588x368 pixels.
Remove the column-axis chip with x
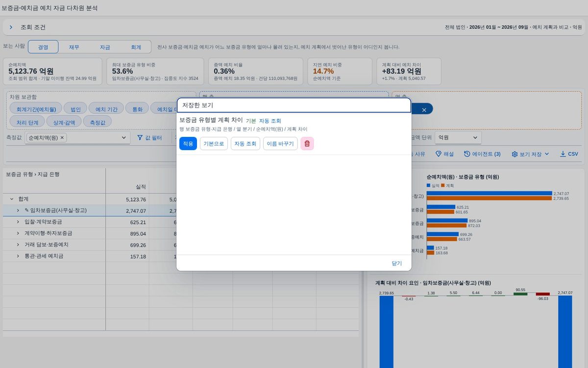tap(424, 109)
